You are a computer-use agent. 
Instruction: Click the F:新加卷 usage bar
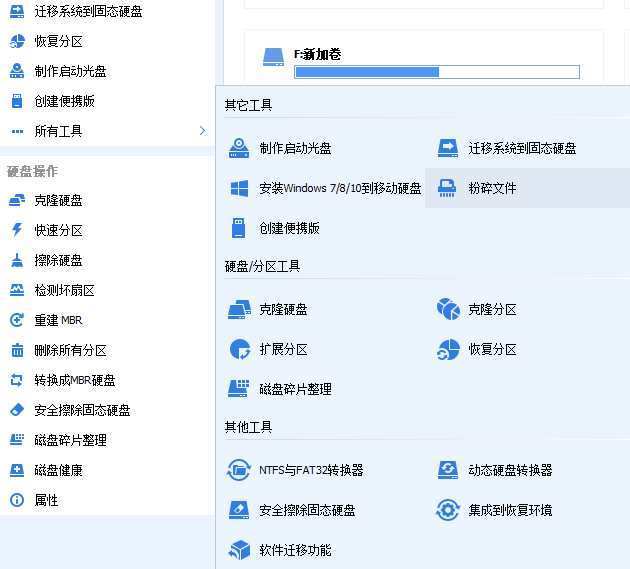[x=437, y=72]
